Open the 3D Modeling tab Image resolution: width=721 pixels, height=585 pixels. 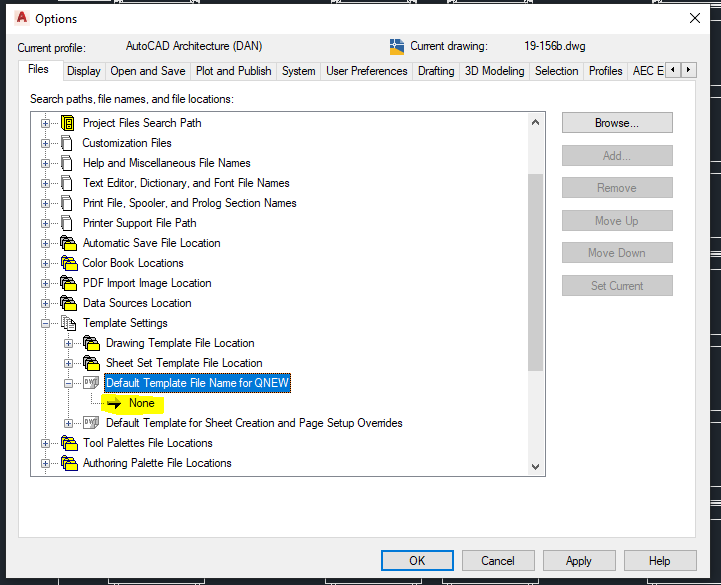pyautogui.click(x=494, y=71)
